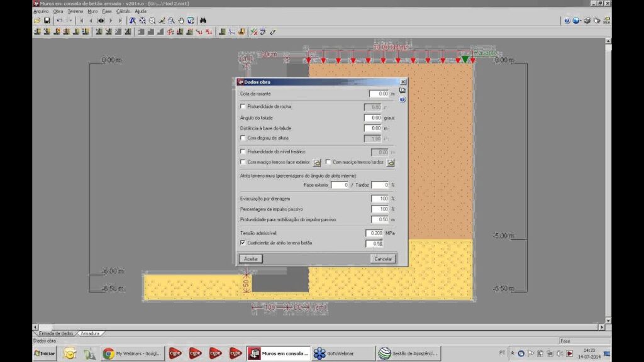
Task: Open the Cálculo menu
Action: (123, 11)
